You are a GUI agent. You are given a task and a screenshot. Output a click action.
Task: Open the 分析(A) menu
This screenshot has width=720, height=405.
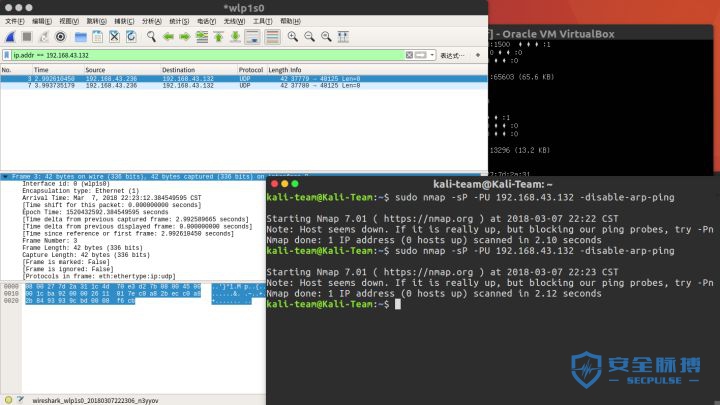coord(152,21)
